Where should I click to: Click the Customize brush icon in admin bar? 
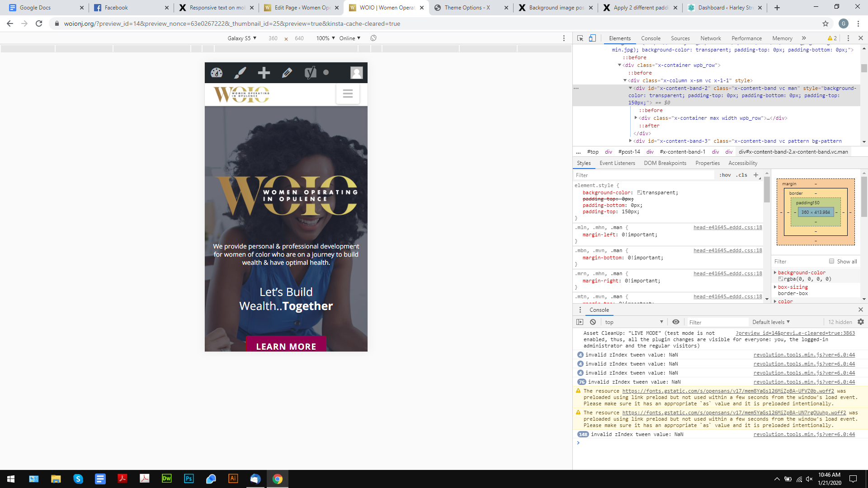(x=240, y=73)
